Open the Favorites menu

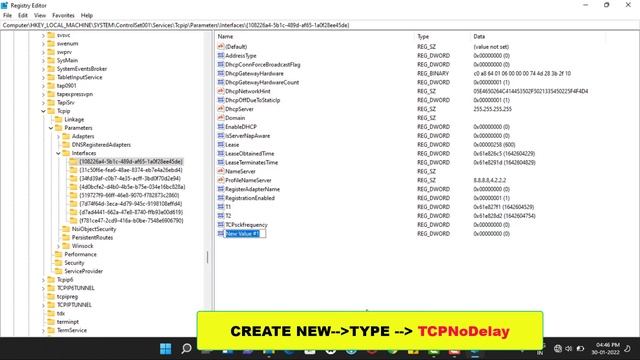63,15
